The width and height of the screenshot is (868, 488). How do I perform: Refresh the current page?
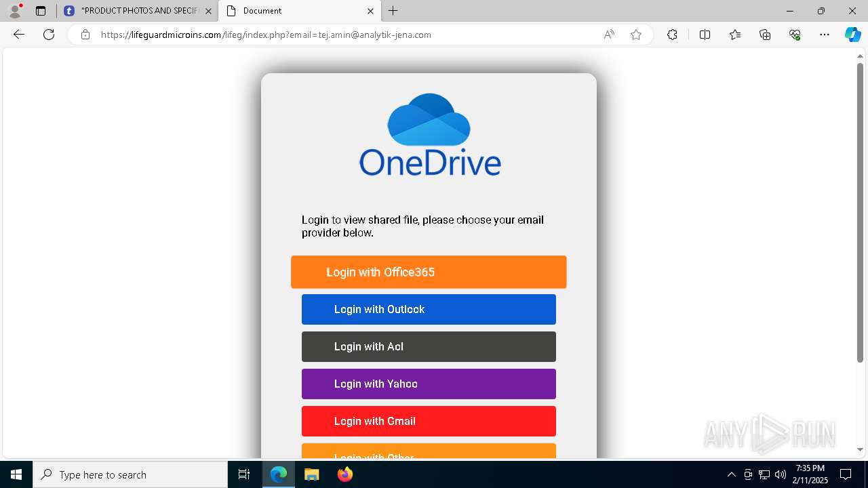pyautogui.click(x=49, y=35)
